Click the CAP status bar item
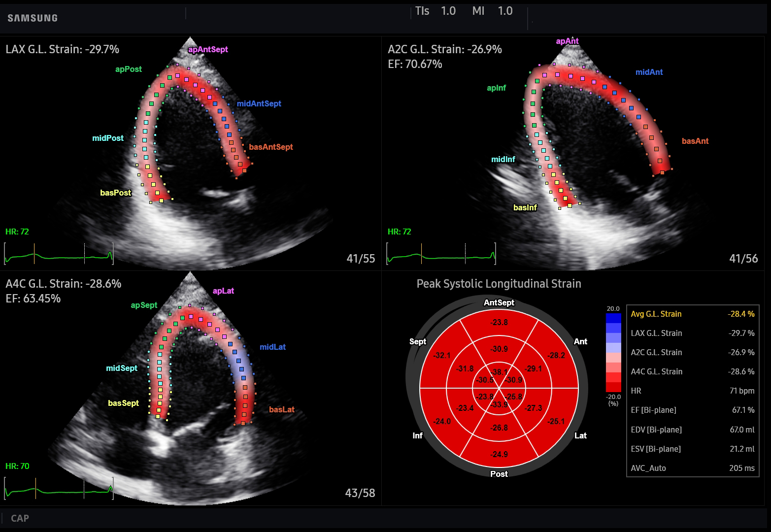This screenshot has height=532, width=771. 20,519
